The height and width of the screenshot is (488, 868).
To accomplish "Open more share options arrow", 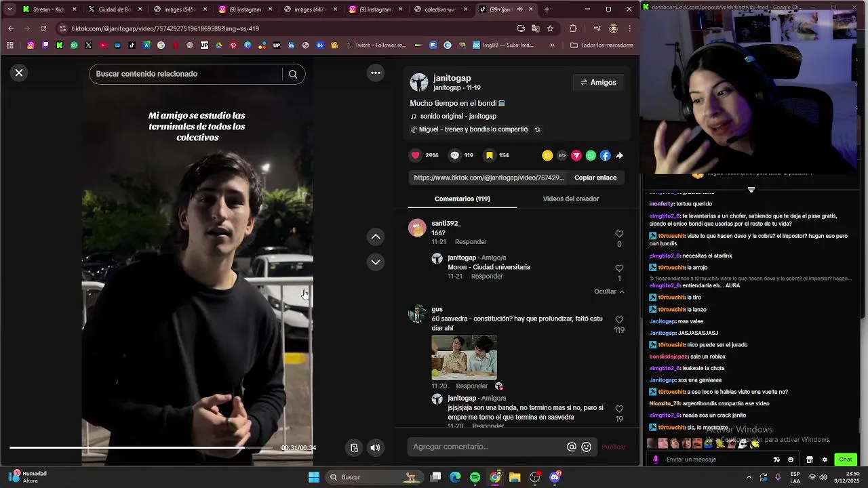I will tap(620, 155).
